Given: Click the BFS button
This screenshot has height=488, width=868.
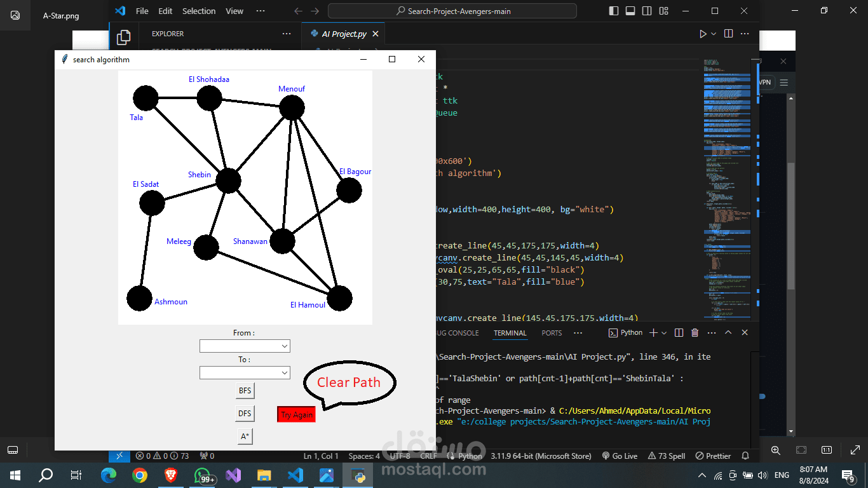Looking at the screenshot, I should pyautogui.click(x=245, y=390).
